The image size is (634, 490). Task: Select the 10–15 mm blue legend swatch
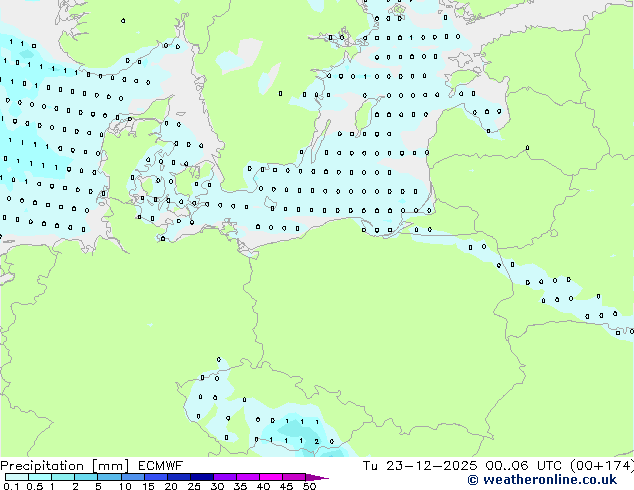(132, 477)
